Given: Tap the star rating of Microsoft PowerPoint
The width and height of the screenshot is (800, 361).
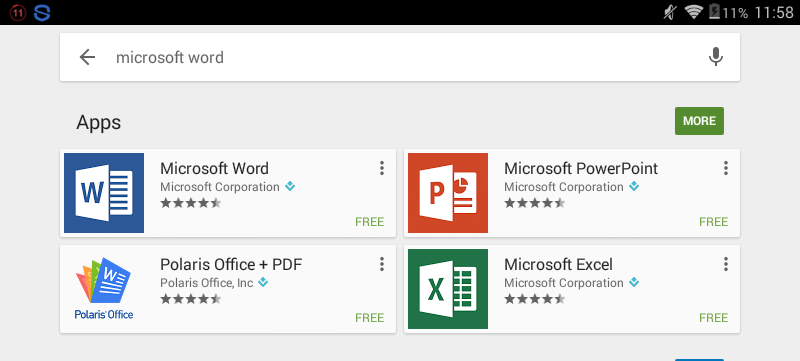Looking at the screenshot, I should point(535,203).
